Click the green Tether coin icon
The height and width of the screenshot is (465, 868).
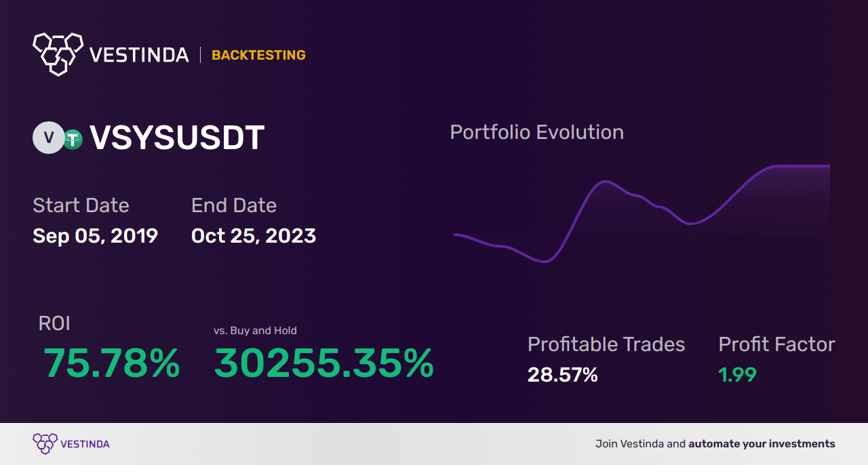coord(73,139)
